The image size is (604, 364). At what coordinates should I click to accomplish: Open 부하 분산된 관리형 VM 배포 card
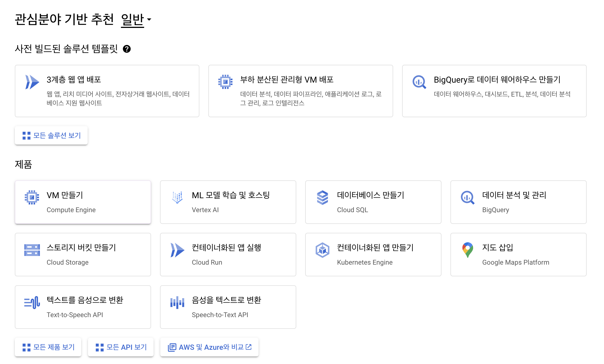300,91
